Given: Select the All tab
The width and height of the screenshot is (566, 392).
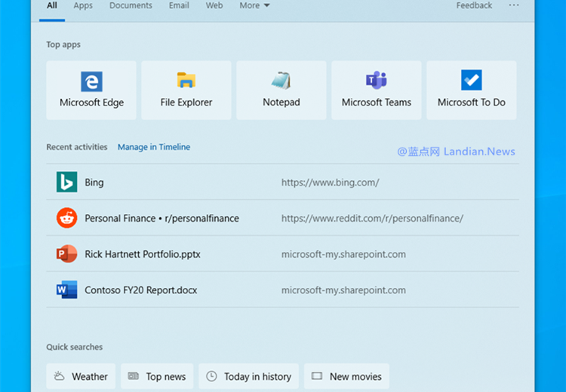Looking at the screenshot, I should click(52, 5).
